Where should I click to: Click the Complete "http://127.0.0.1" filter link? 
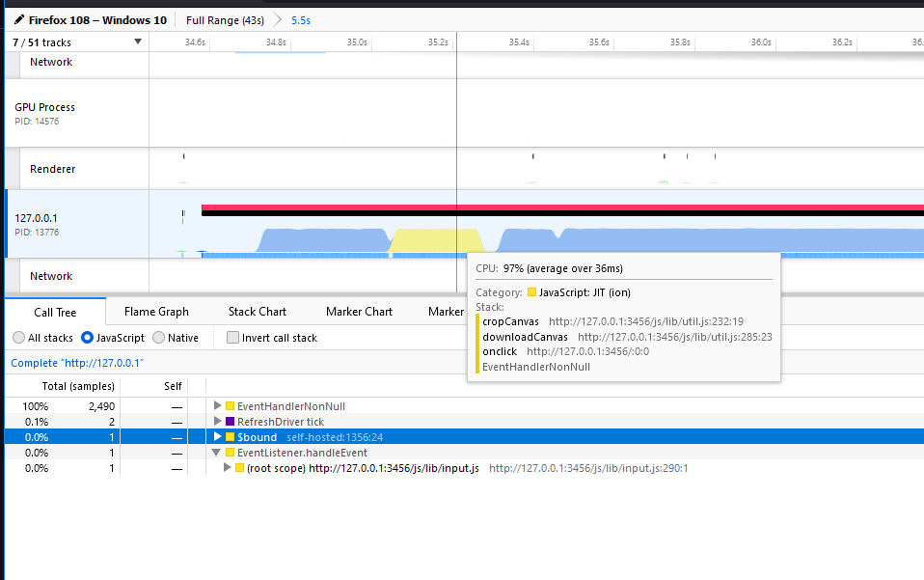pos(75,363)
